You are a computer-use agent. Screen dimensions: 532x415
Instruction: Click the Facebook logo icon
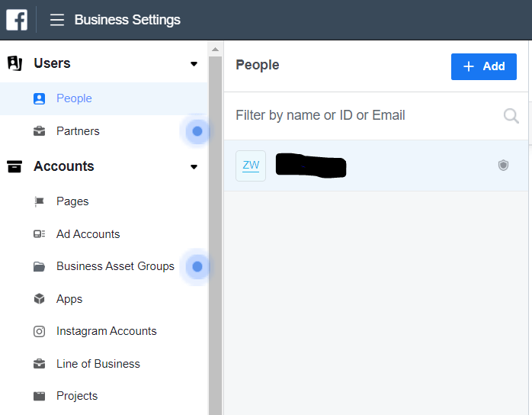17,20
